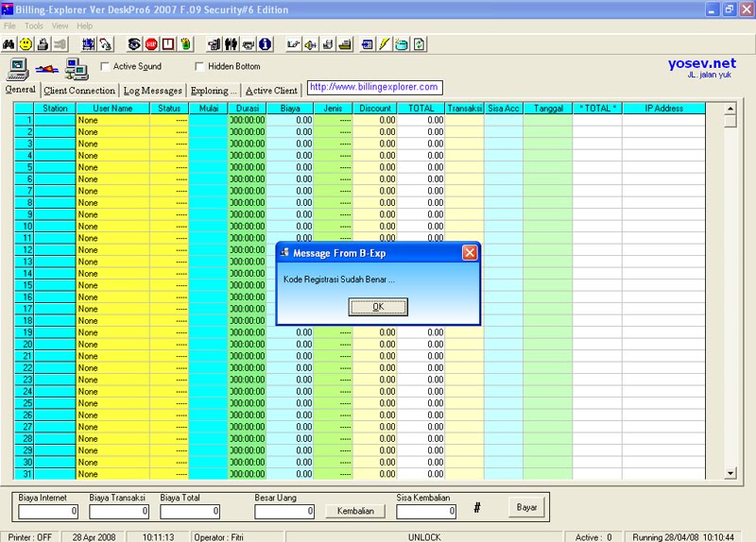Click the document copy icon
This screenshot has width=756, height=542.
pos(328,44)
